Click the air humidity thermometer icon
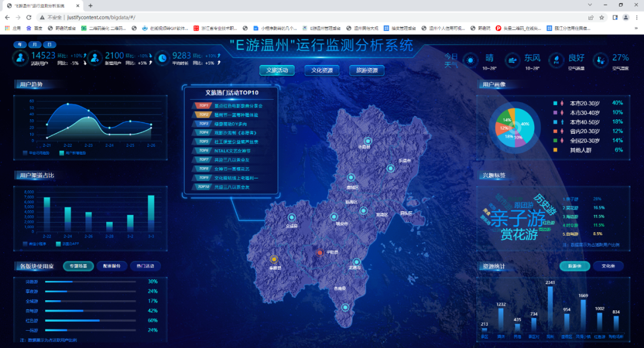 click(x=600, y=60)
